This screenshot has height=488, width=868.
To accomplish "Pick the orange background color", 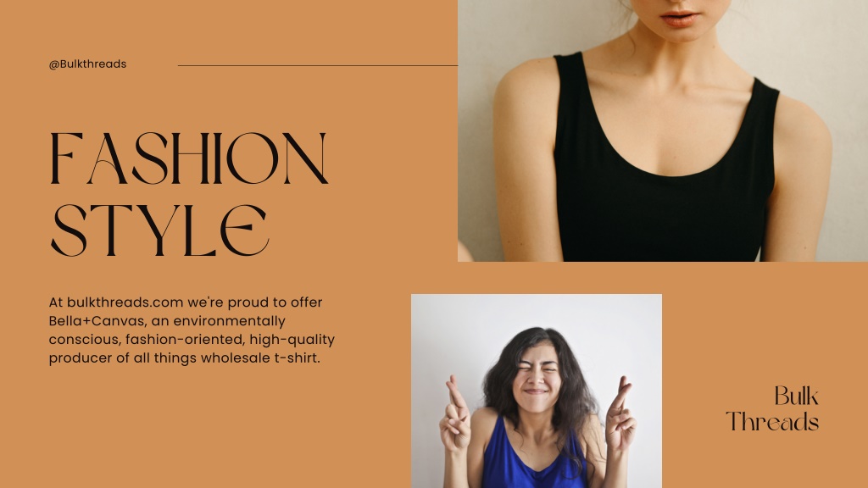I will click(x=221, y=420).
